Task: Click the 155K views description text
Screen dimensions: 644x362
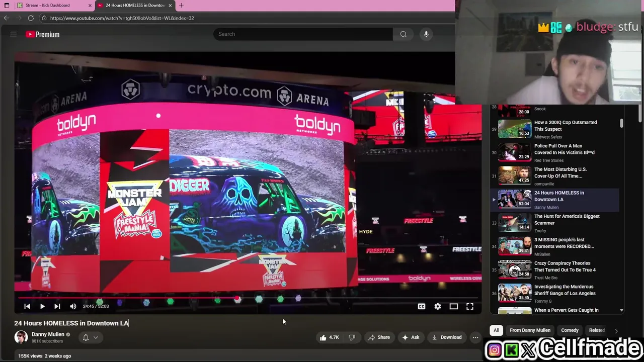Action: (x=45, y=356)
